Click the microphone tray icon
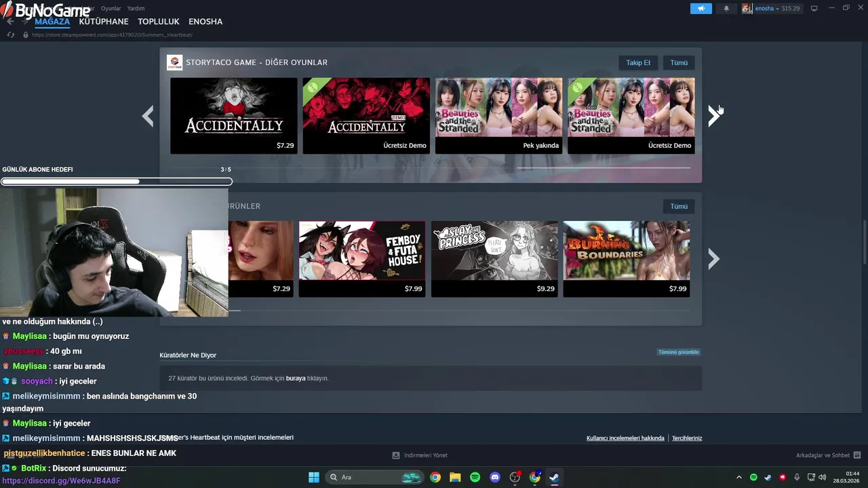868x488 pixels. pyautogui.click(x=797, y=477)
